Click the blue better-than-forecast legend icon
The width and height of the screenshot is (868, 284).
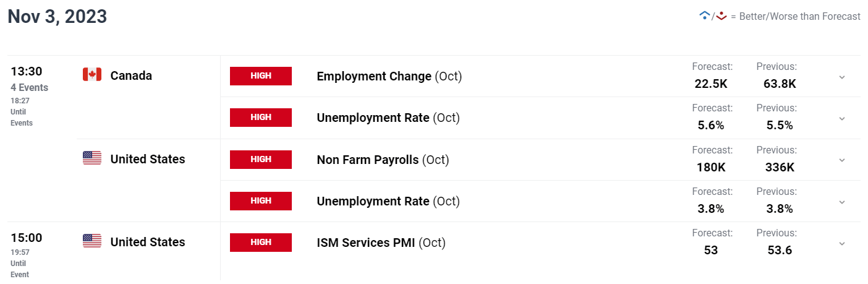point(704,16)
